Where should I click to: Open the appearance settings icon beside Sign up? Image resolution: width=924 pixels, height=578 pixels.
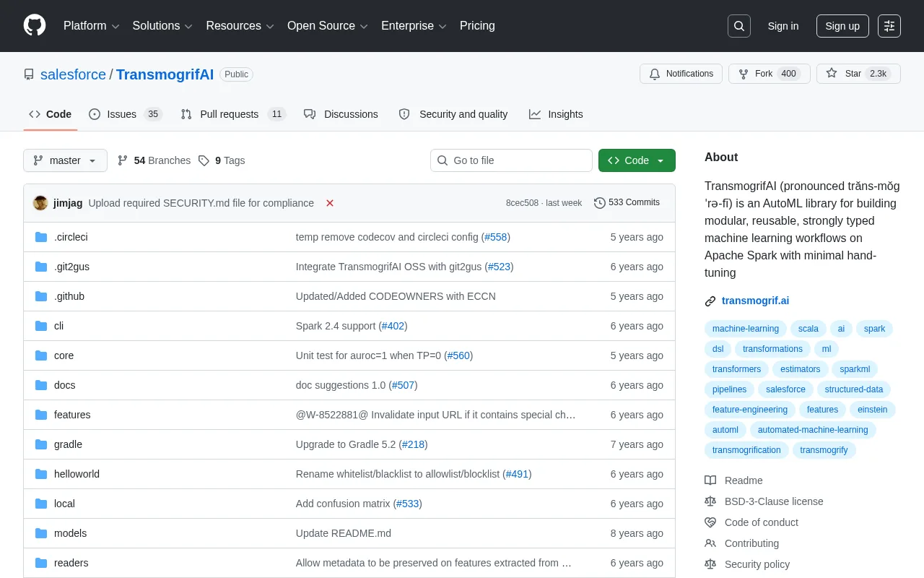(889, 26)
